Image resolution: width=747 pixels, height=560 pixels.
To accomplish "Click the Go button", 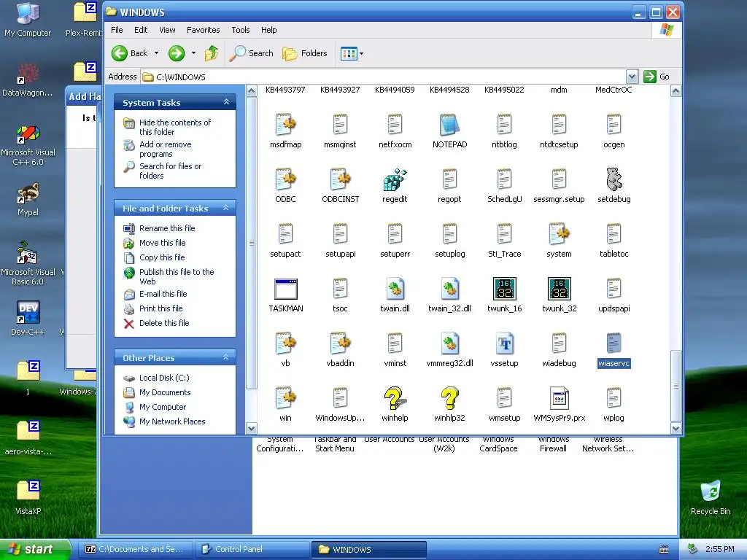I will (x=657, y=77).
